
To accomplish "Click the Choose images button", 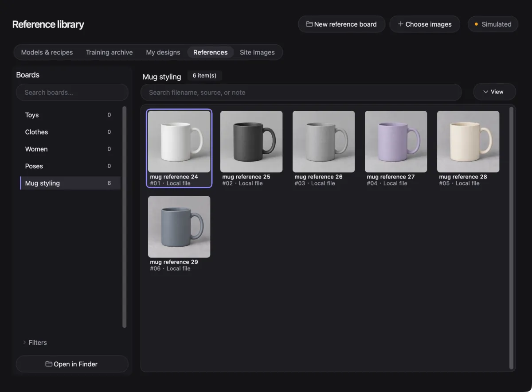I will 425,24.
